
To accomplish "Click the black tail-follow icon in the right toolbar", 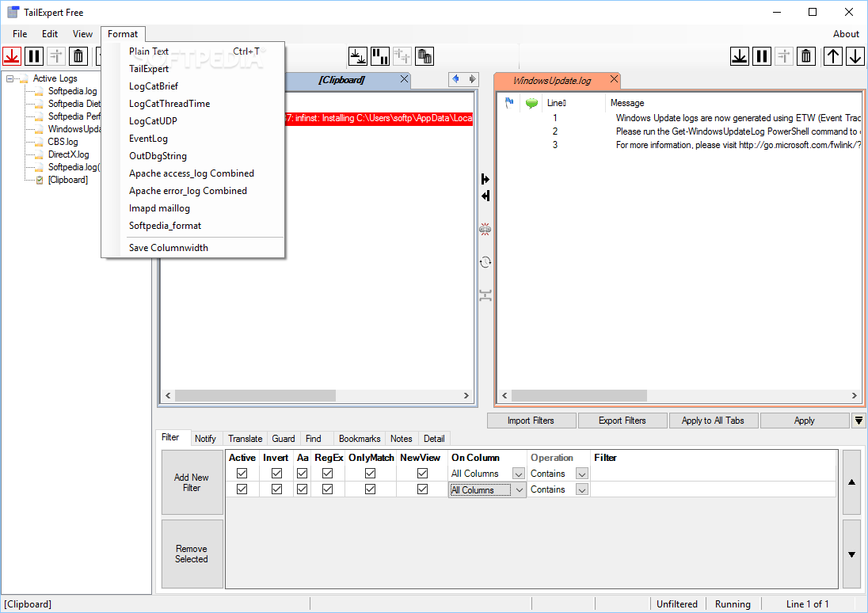I will tap(740, 56).
